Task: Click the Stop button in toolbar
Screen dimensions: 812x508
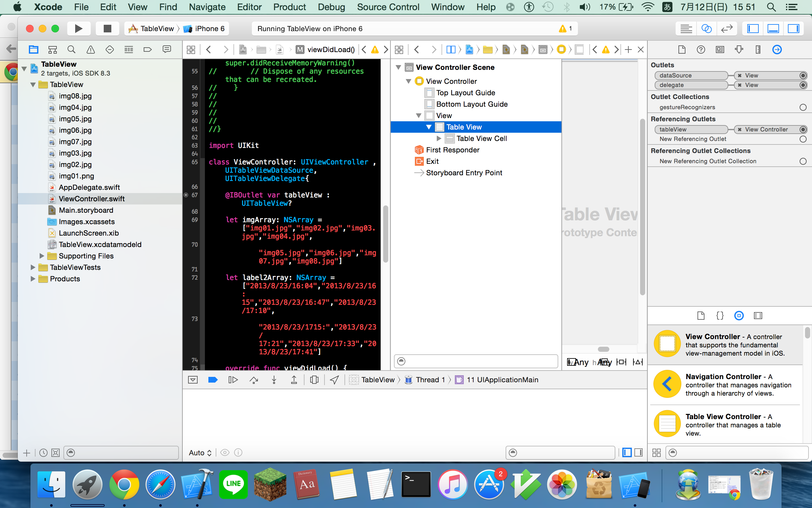Action: coord(108,29)
